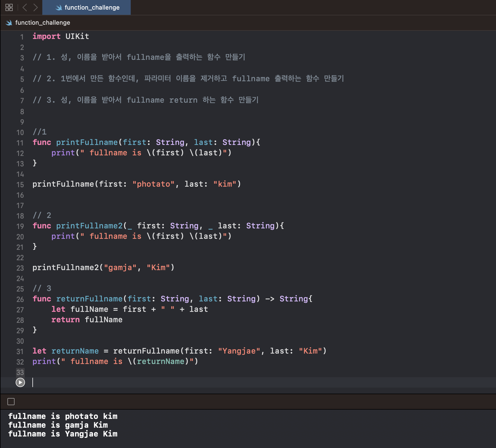The image size is (496, 448).
Task: Click console output 'fullname is photato kim'
Action: point(63,416)
